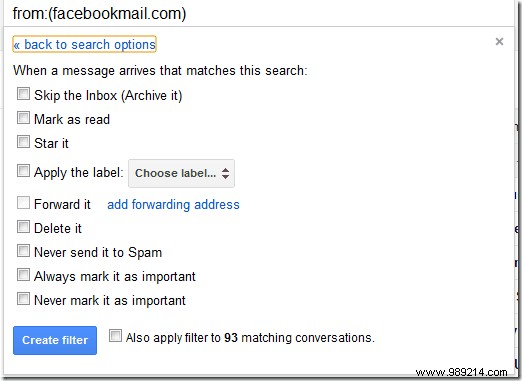
Task: Check Skip the Inbox (Archive it)
Action: [23, 94]
